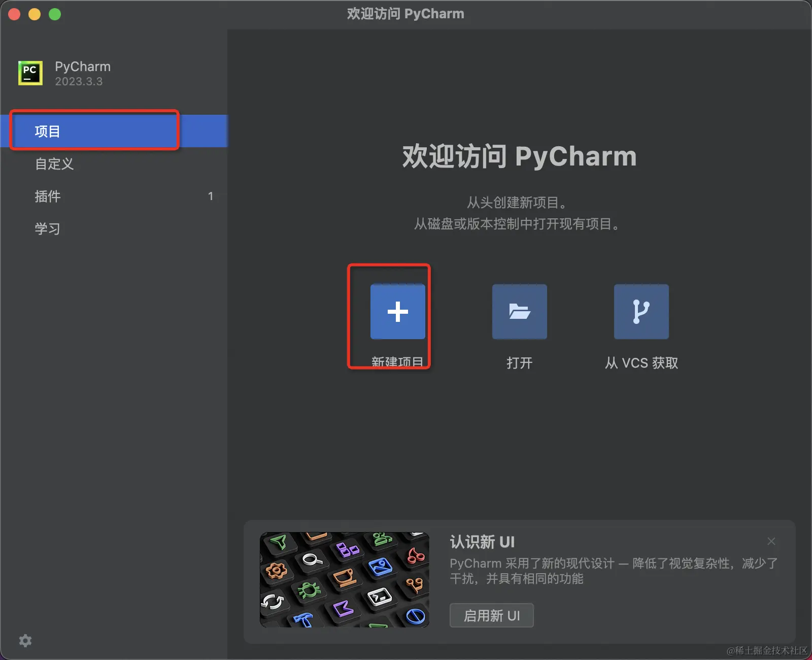Click the macOS green zoom button
This screenshot has height=660, width=812.
point(55,14)
